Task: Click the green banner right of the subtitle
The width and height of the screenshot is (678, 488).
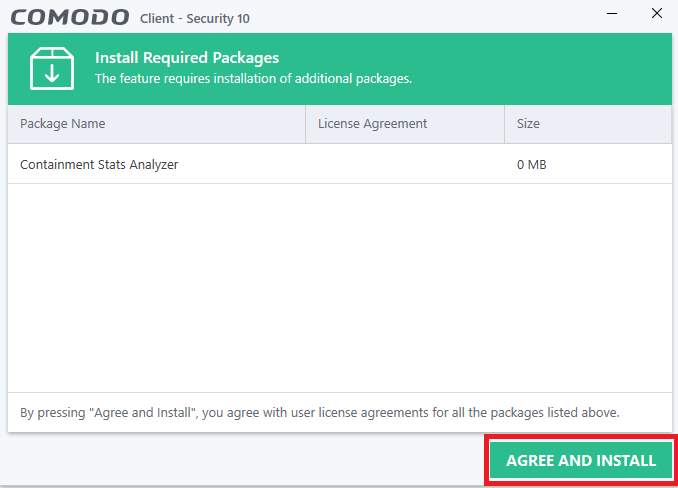Action: 540,69
